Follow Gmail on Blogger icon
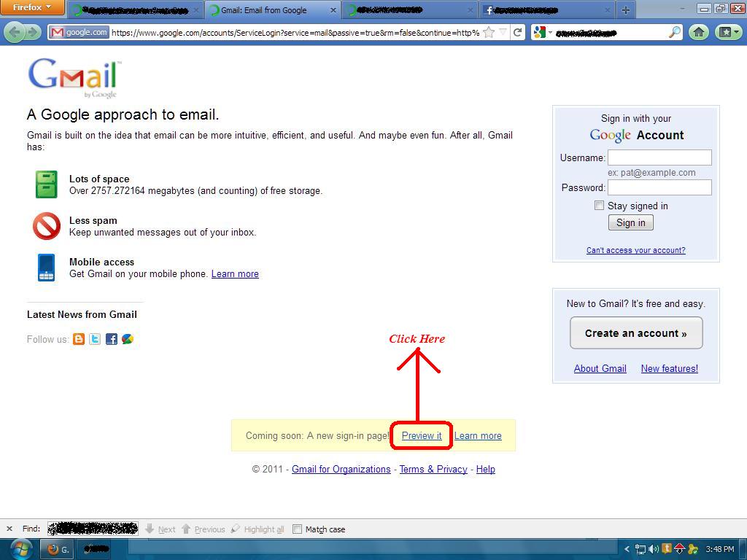The image size is (747, 560). 79,339
